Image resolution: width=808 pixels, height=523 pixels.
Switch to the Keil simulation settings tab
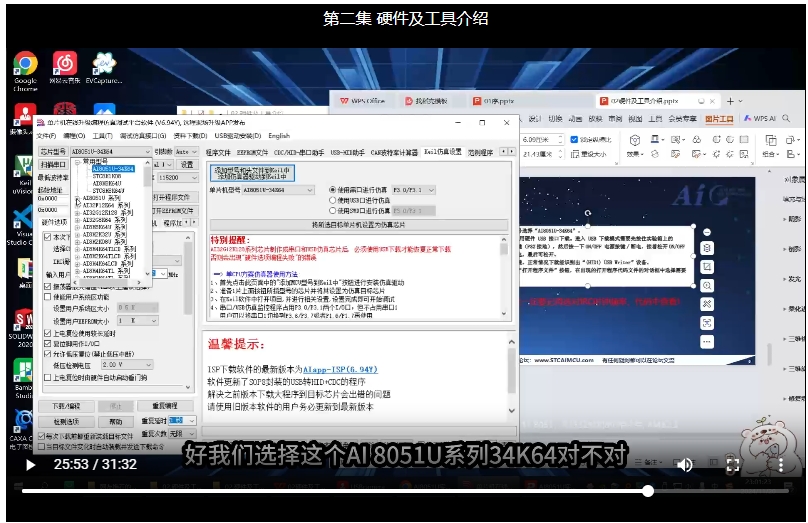pos(443,153)
